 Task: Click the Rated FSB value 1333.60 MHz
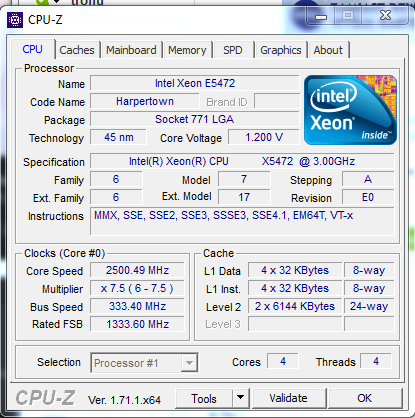coord(137,324)
